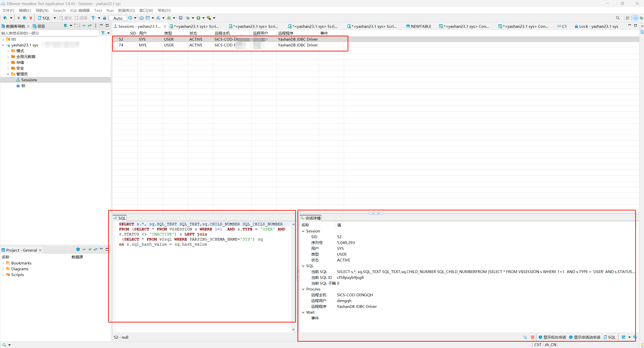The height and width of the screenshot is (348, 644).
Task: Switch to the Lock - yashan23.1 sys tab
Action: [596, 26]
